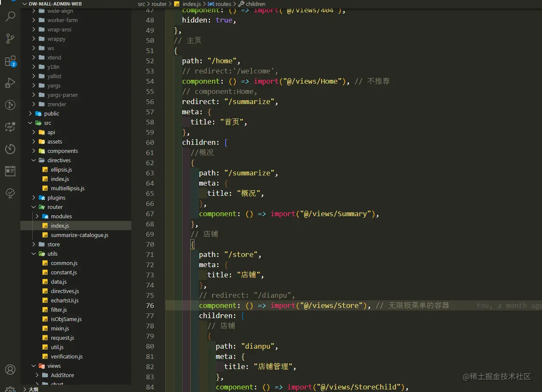Collapse the DW-MALL-ADMIN-WEB explorer section

tap(25, 4)
